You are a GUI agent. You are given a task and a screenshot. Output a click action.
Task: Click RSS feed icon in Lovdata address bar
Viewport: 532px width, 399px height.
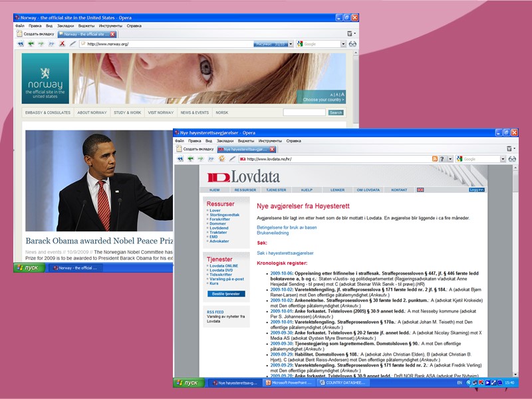435,159
